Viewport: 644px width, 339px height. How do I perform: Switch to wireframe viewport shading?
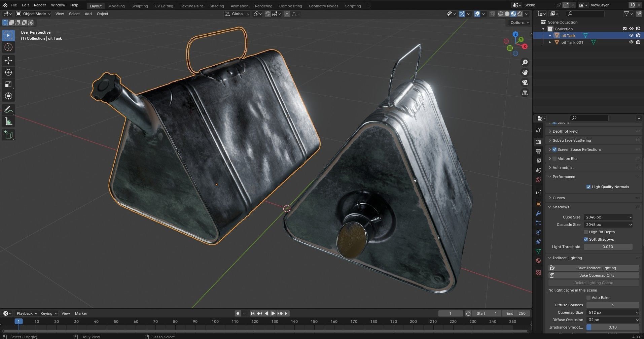tap(501, 14)
